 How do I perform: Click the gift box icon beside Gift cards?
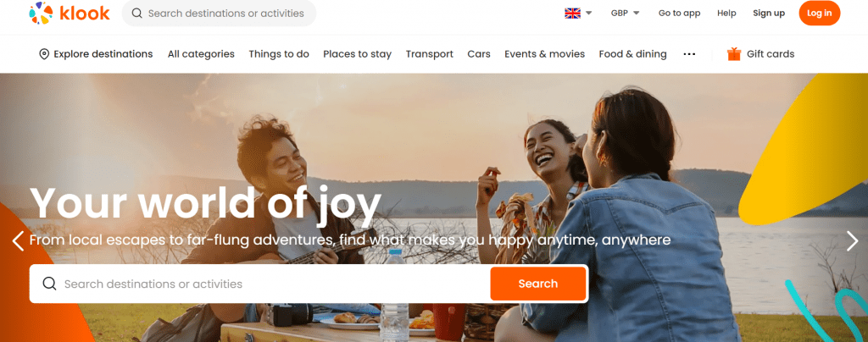click(x=734, y=54)
